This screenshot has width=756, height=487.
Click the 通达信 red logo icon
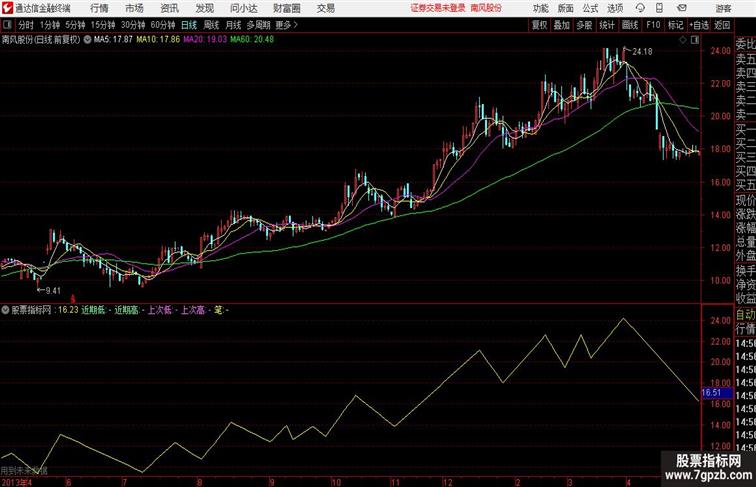(x=7, y=8)
